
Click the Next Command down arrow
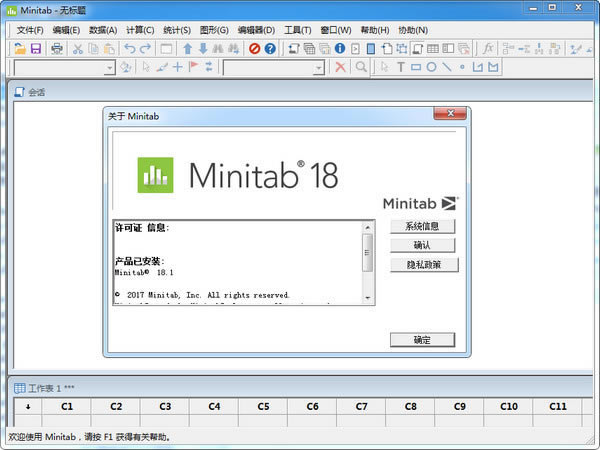click(x=203, y=49)
